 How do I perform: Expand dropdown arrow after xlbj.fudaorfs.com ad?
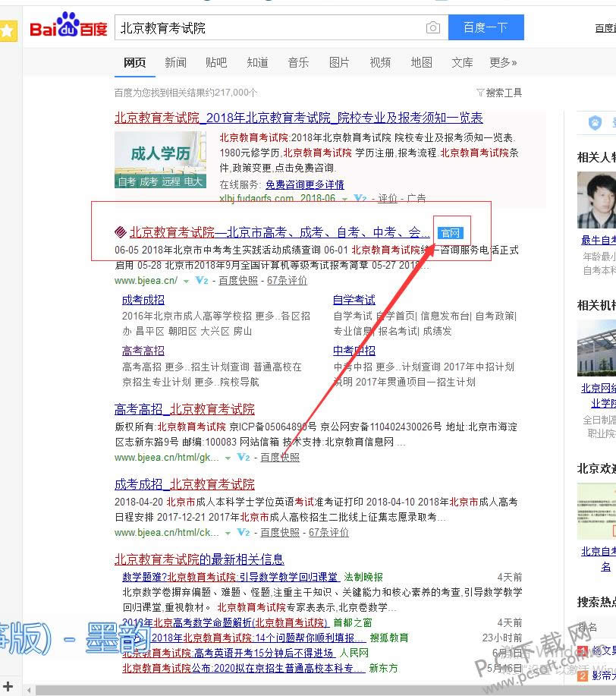tap(344, 199)
